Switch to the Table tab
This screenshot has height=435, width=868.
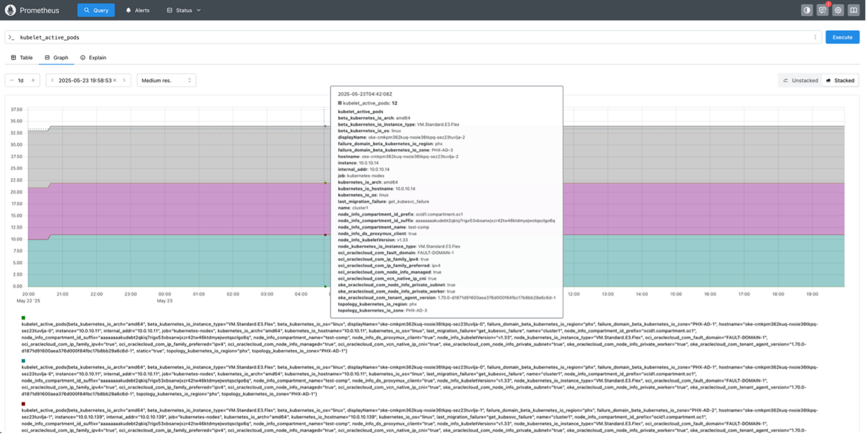[22, 58]
